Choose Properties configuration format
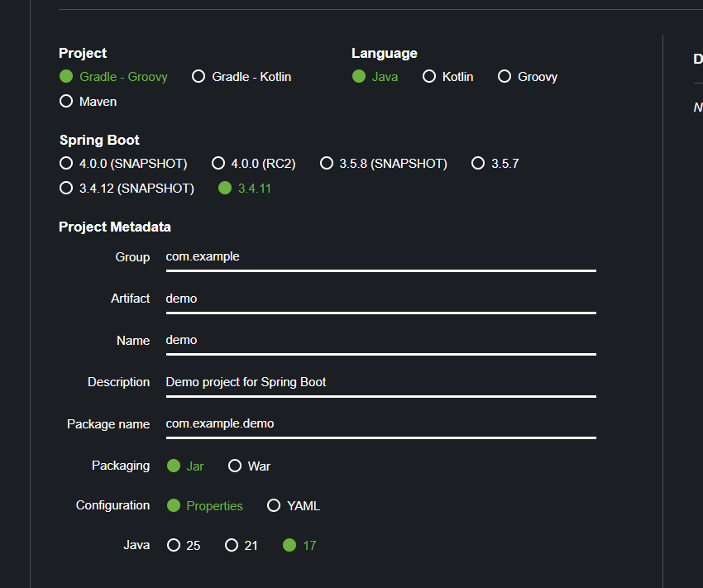This screenshot has width=703, height=588. tap(205, 505)
